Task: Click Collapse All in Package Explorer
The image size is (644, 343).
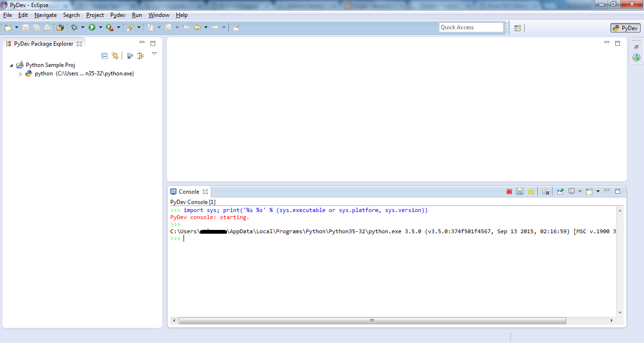Action: (x=105, y=56)
